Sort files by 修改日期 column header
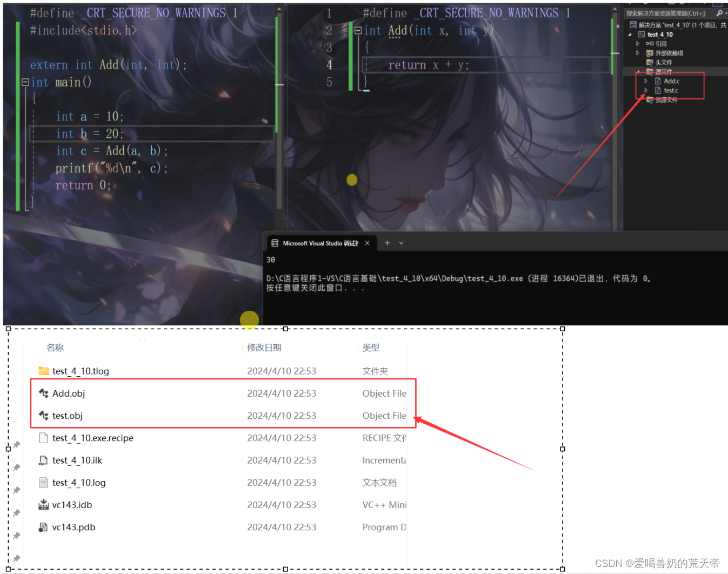Viewport: 728px width, 574px height. click(x=264, y=348)
